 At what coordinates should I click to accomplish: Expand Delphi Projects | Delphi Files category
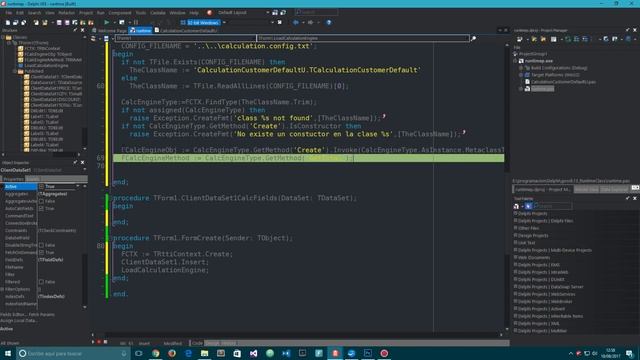coord(516,221)
